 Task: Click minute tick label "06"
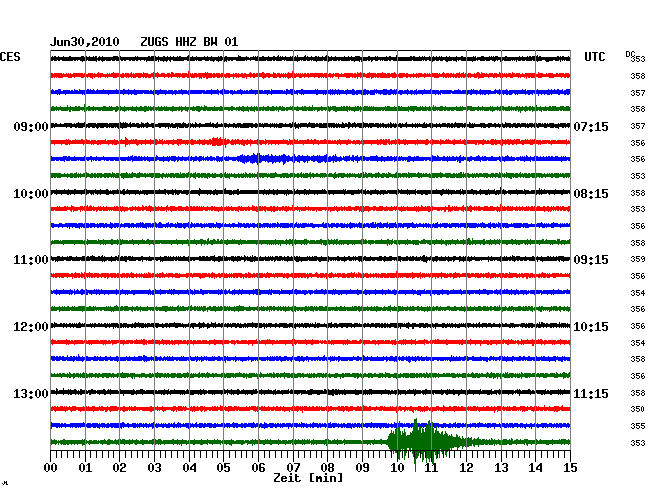(258, 467)
